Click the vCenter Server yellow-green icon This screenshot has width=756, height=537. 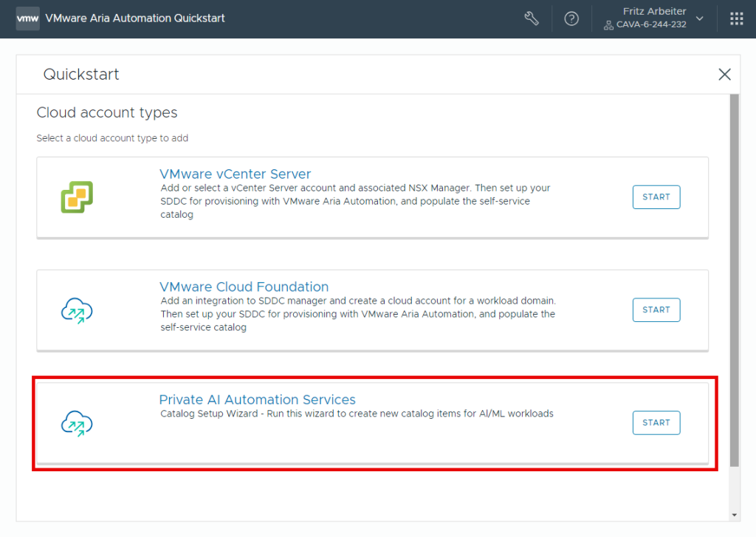click(x=77, y=197)
